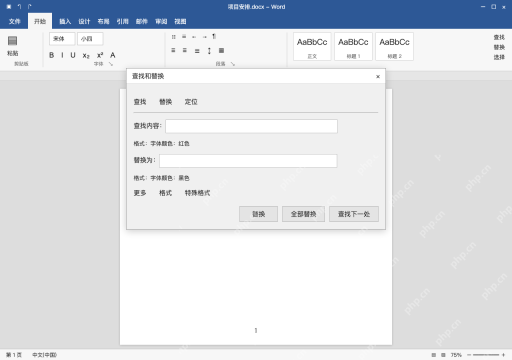
Task: Click the 中文(中国) language indicator
Action: 44,355
